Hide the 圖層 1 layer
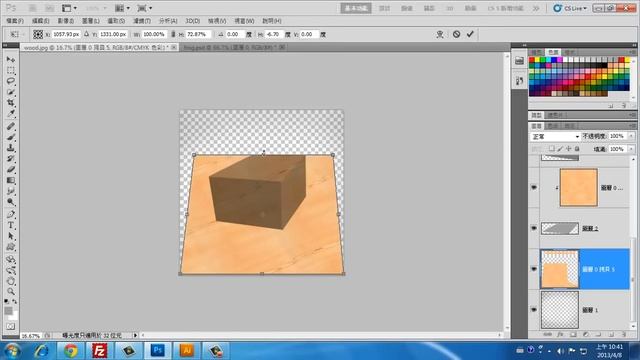640x360 pixels. 534,309
